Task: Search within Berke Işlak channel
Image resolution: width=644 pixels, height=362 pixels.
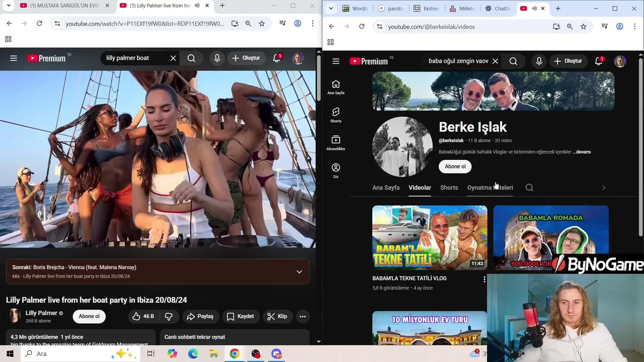Action: (529, 188)
